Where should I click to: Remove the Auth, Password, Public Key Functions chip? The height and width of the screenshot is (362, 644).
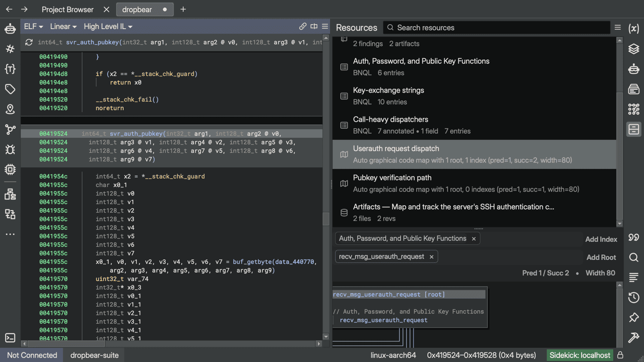(473, 238)
